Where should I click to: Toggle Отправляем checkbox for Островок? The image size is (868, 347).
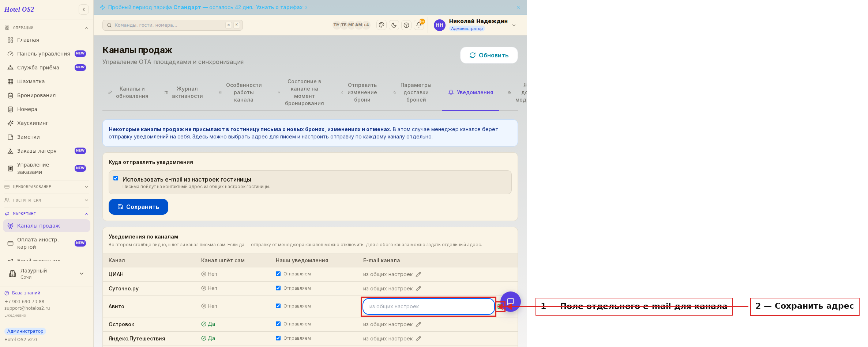point(278,324)
